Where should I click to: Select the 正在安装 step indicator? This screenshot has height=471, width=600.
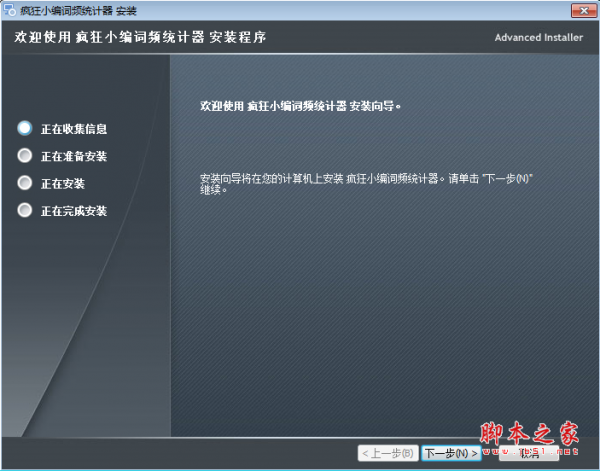click(25, 183)
